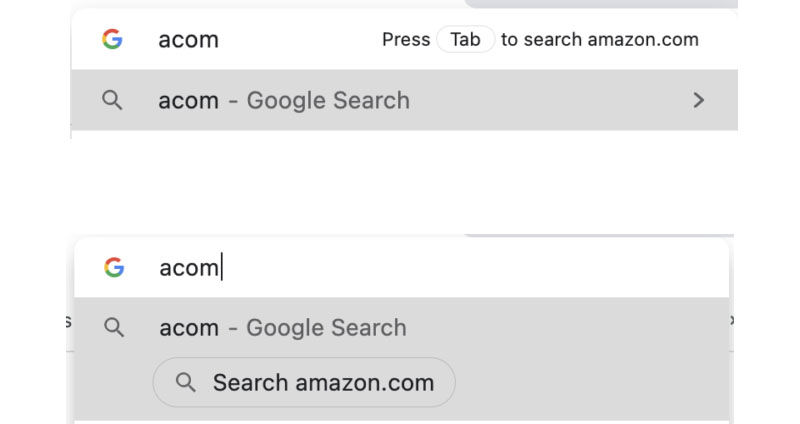Click the Tab key chip in the upper hint
Screen dimensions: 800x424
coord(465,40)
